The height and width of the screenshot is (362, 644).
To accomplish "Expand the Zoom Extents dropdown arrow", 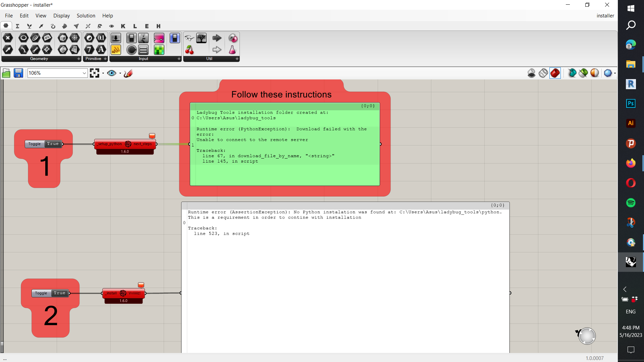I will [103, 73].
